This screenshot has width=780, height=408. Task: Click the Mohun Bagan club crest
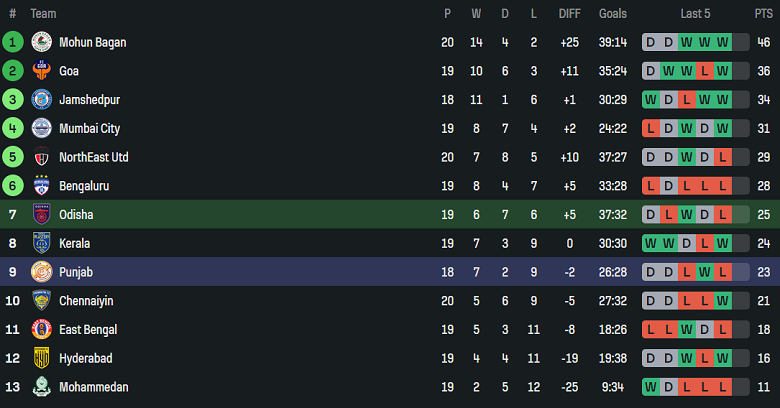tap(41, 42)
